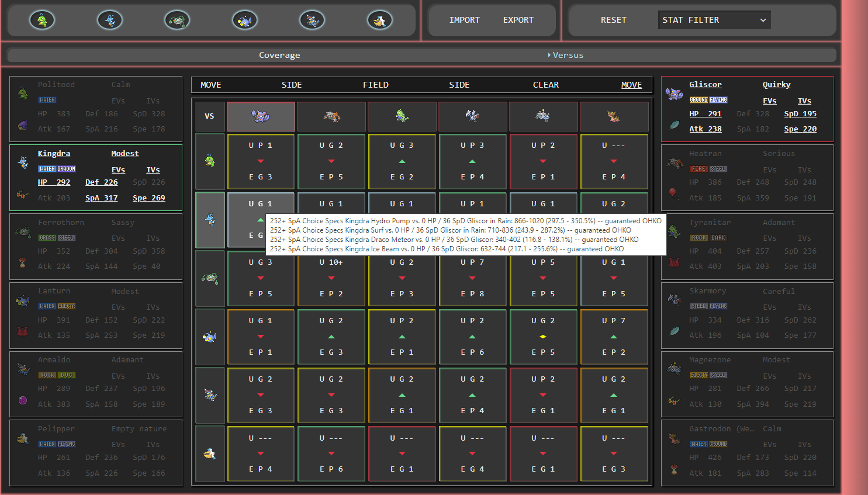
Task: Select Politoed row header in matchup grid
Action: (x=210, y=161)
